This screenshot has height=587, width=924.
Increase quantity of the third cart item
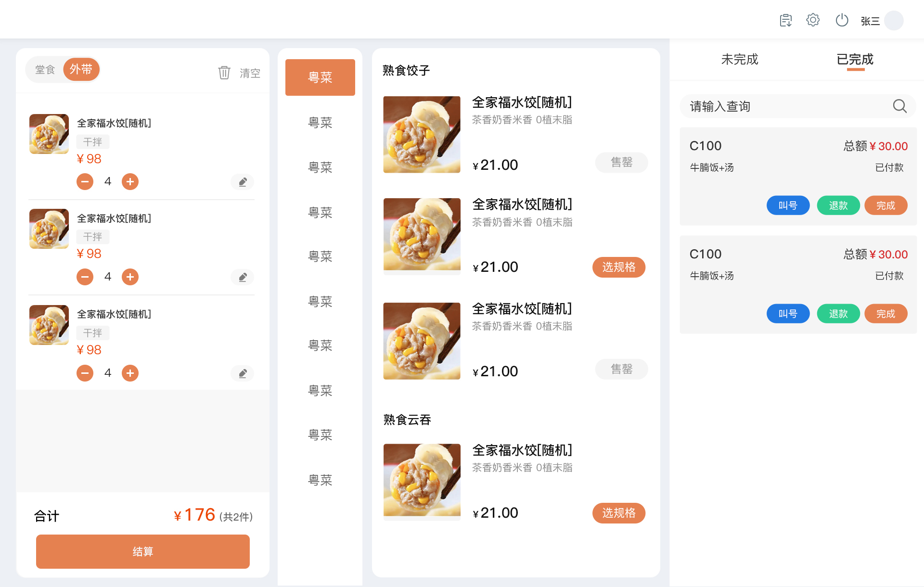pyautogui.click(x=130, y=373)
